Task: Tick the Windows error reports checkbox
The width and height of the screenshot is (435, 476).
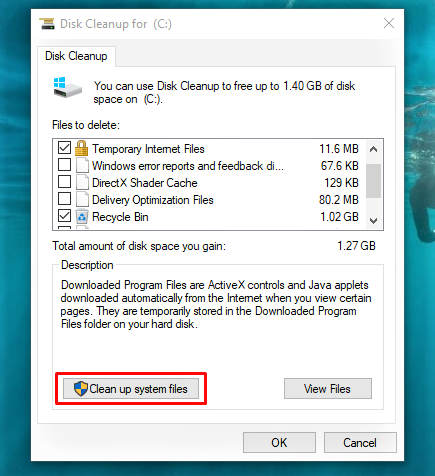Action: [x=64, y=165]
